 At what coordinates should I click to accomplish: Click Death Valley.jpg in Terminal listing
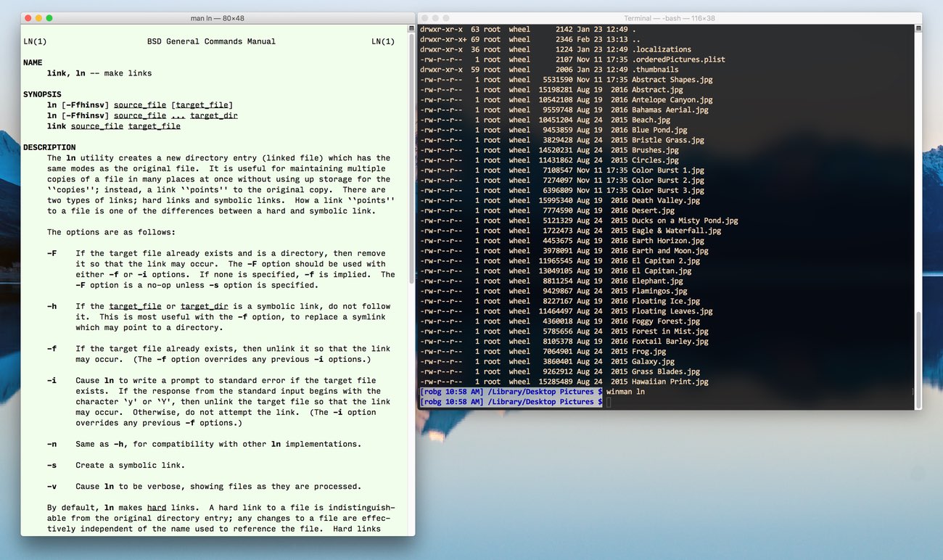coord(666,201)
